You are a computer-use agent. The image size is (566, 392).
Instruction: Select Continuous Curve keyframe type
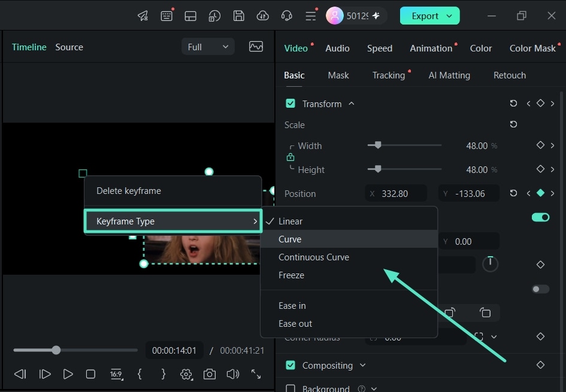349,257
